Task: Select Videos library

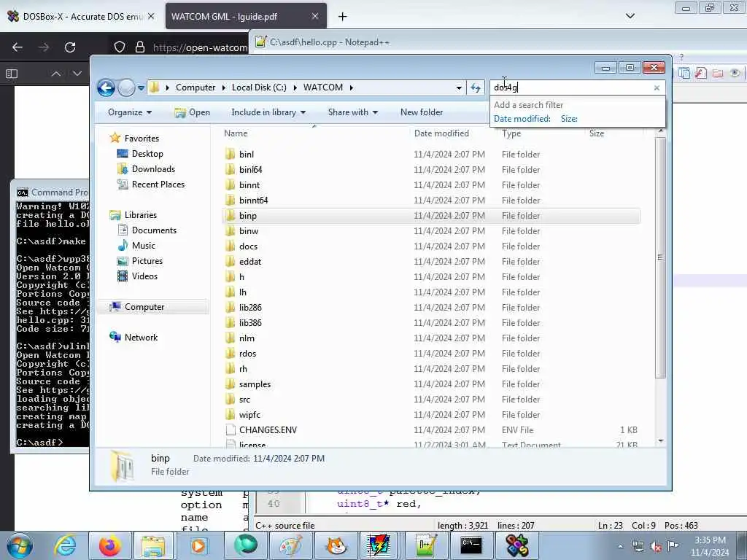Action: tap(144, 276)
